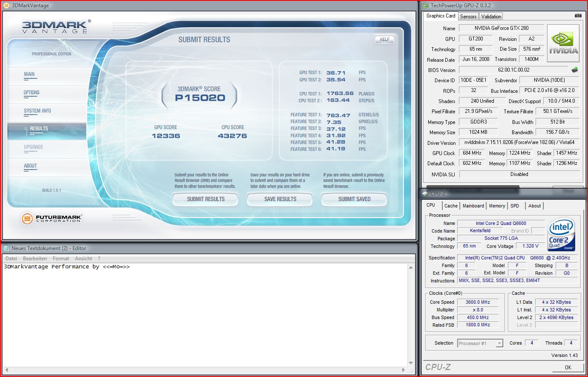Click the GPU-Z title bar icon
This screenshot has width=588, height=377.
pos(426,6)
